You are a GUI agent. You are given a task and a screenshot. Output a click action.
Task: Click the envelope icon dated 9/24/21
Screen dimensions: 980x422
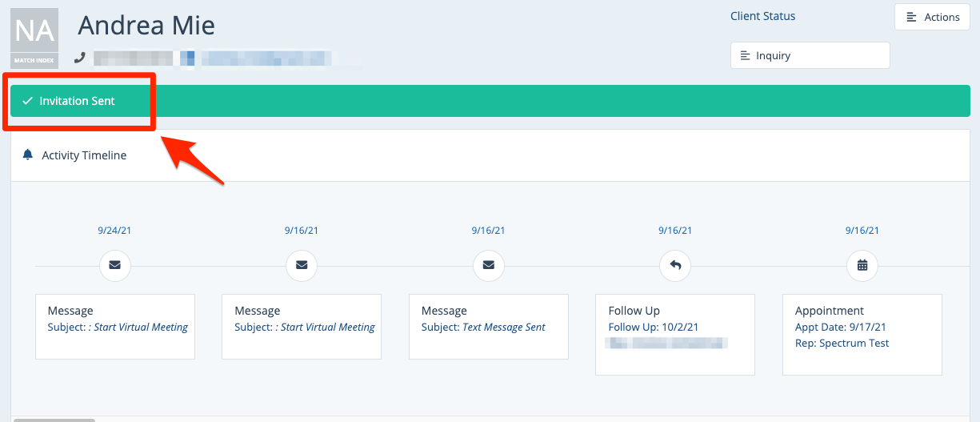(x=114, y=265)
